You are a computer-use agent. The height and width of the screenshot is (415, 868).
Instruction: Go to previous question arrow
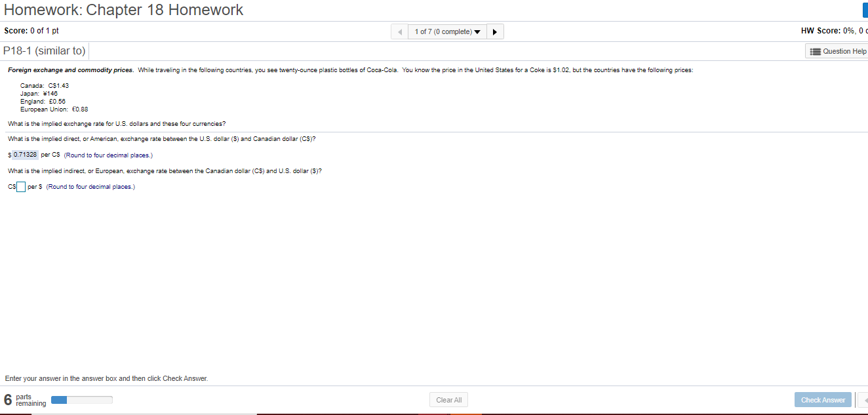399,31
